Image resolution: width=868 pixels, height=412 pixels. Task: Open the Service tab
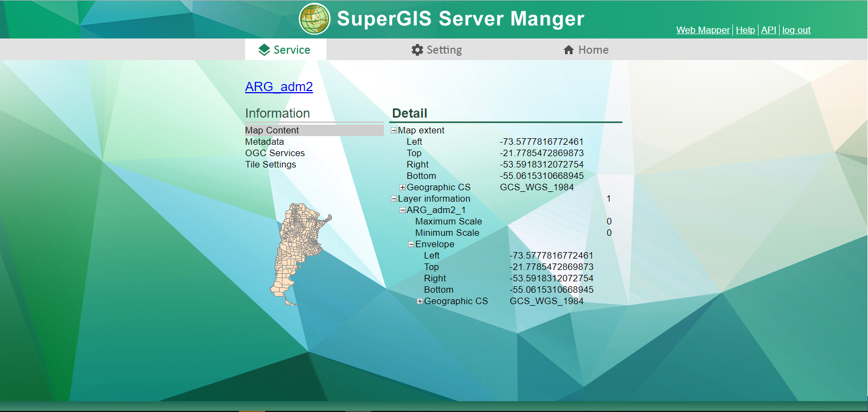(x=285, y=49)
